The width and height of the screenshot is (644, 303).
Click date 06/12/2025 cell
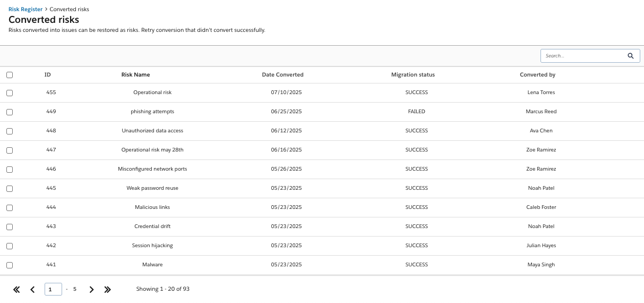pyautogui.click(x=286, y=131)
